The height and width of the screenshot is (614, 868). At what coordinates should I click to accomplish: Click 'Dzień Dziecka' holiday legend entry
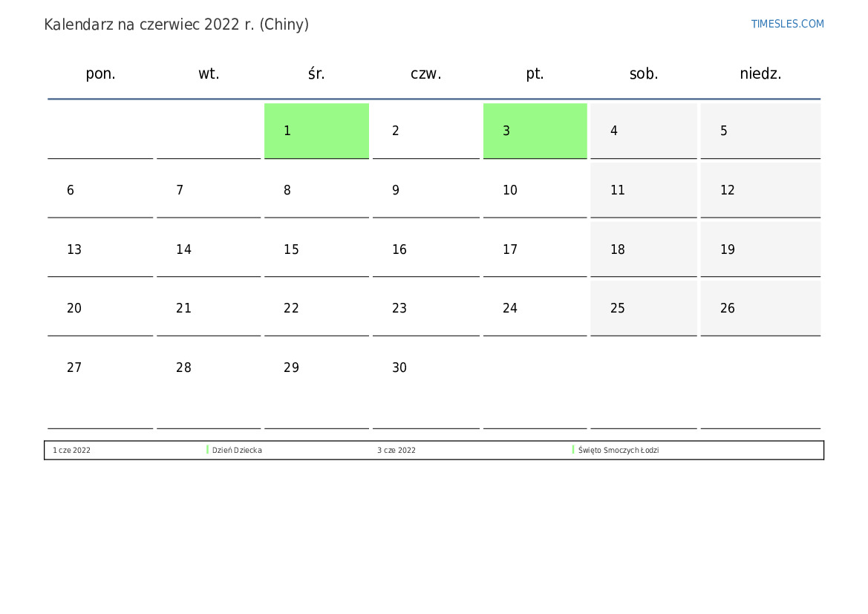click(237, 450)
